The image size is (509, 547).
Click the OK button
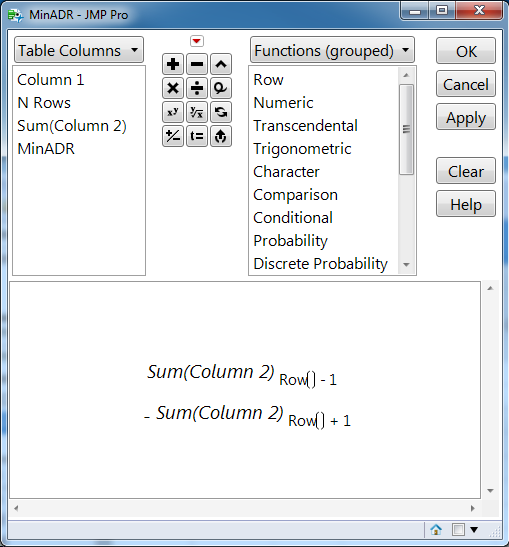coord(466,51)
